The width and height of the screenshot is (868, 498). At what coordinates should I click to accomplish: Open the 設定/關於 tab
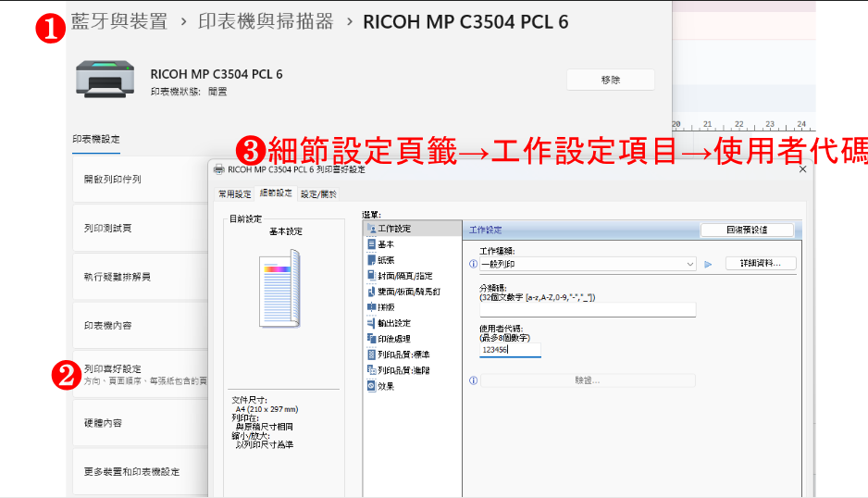pos(318,194)
